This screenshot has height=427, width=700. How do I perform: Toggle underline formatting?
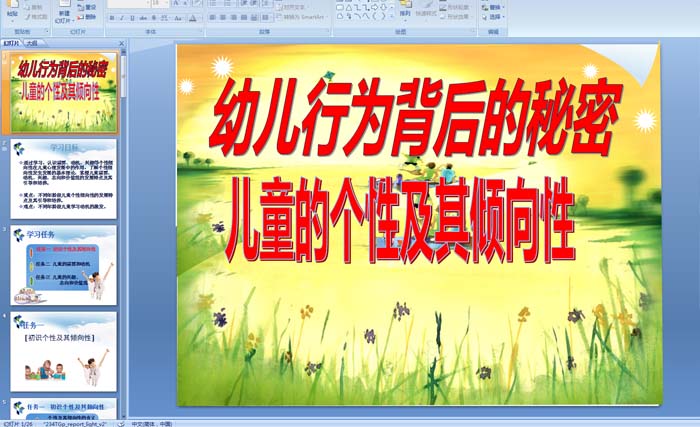pos(132,18)
